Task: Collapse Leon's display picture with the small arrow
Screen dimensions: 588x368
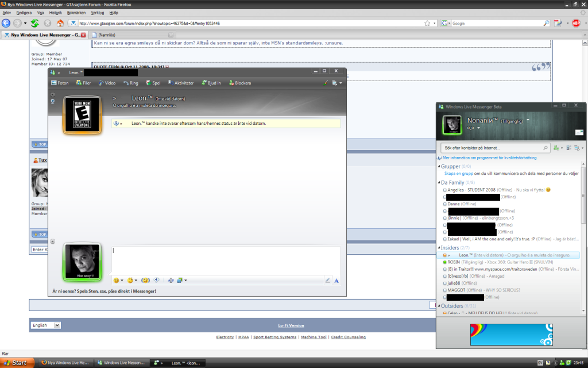Action: 52,95
